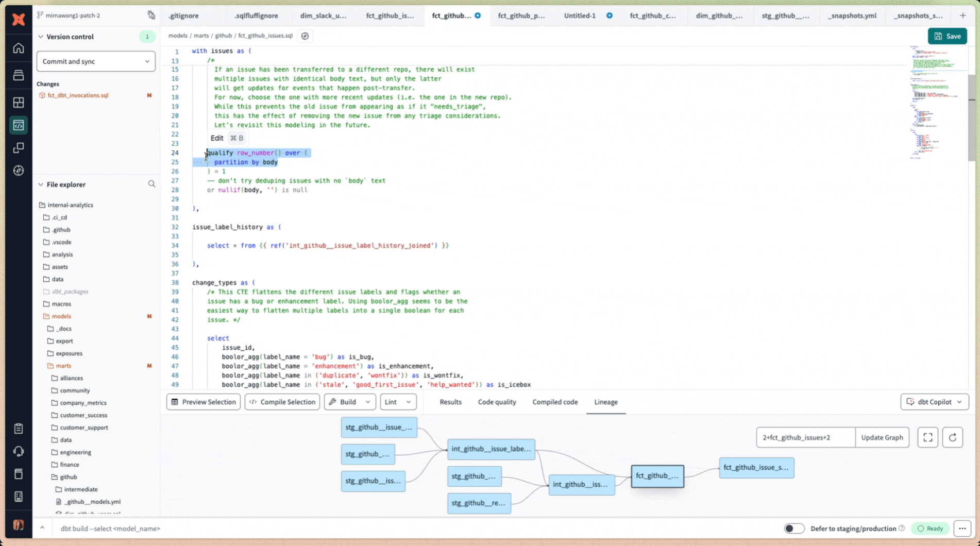The height and width of the screenshot is (546, 980).
Task: Open the stg_github____ file tab
Action: [785, 15]
